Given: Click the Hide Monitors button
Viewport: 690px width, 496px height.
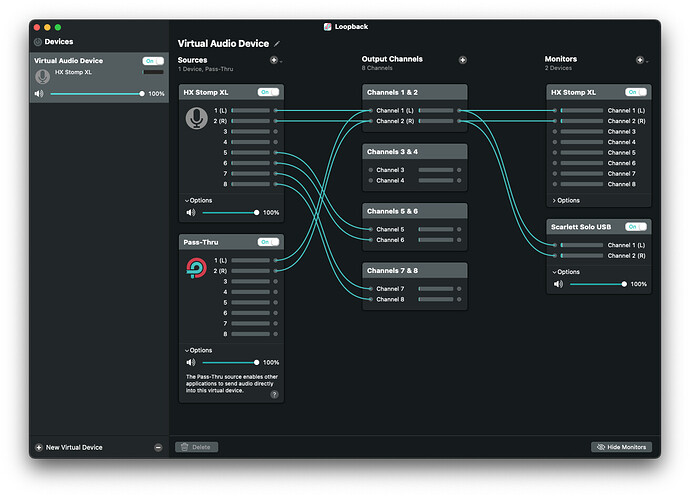Looking at the screenshot, I should [x=621, y=447].
